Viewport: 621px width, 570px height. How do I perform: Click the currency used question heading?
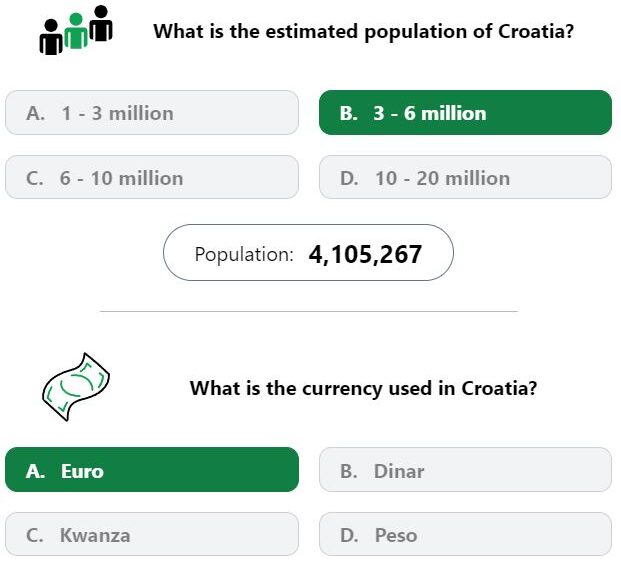(x=363, y=388)
